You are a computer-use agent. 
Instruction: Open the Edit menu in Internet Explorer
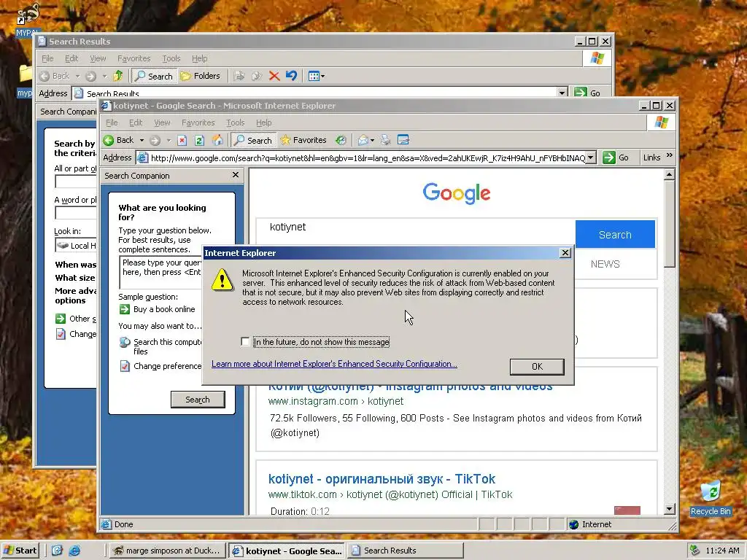point(136,122)
